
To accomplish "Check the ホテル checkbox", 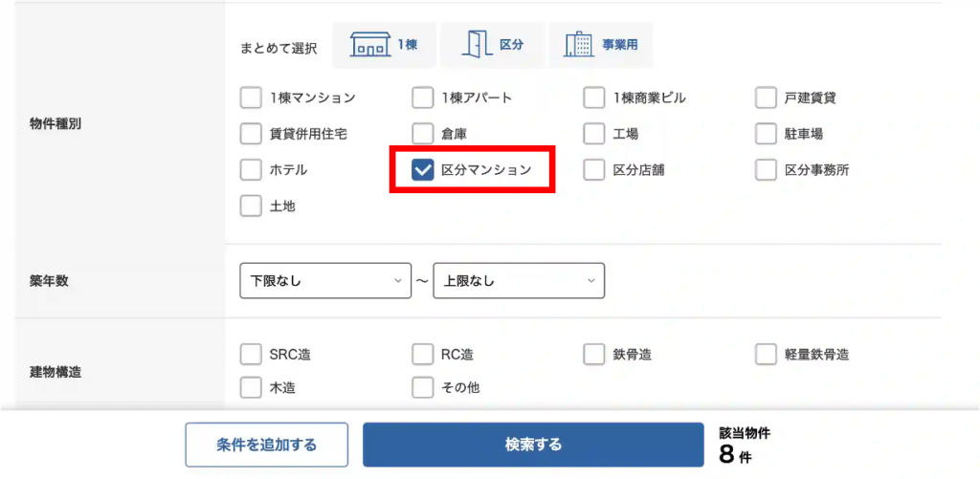I will click(x=251, y=170).
